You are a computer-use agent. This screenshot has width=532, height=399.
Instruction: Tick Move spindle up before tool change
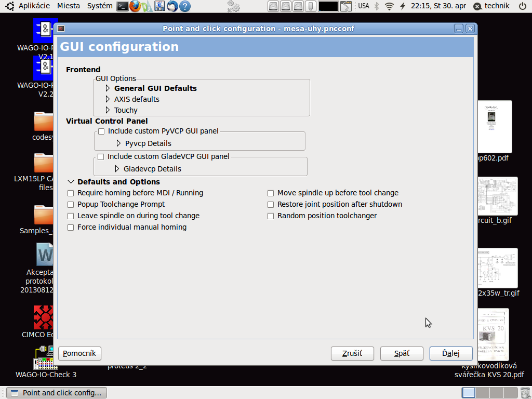[x=271, y=193]
